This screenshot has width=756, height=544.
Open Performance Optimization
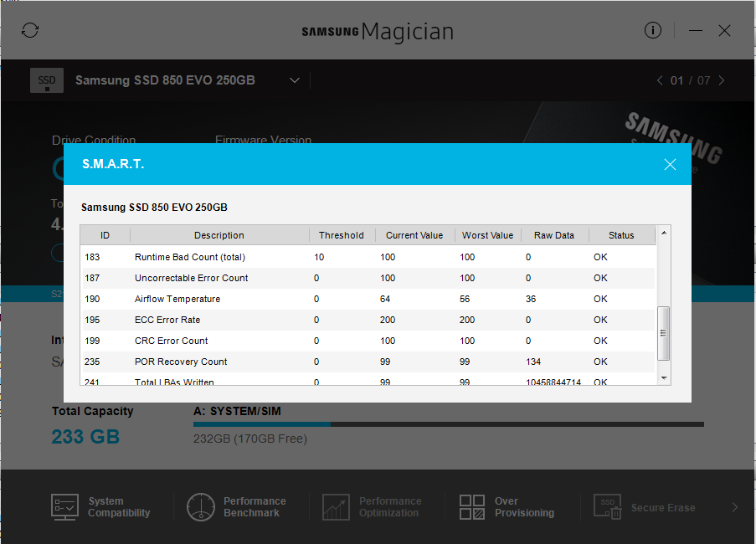click(x=373, y=507)
